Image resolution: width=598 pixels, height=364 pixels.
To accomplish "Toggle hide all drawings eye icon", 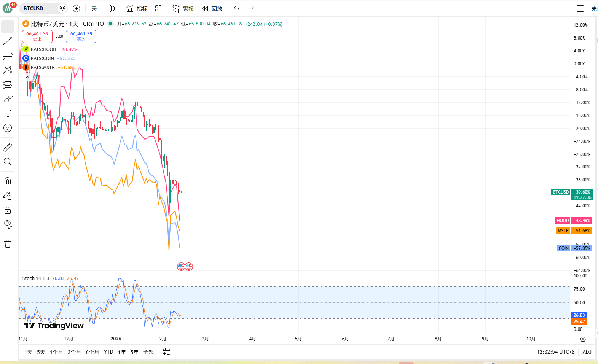I will [8, 224].
